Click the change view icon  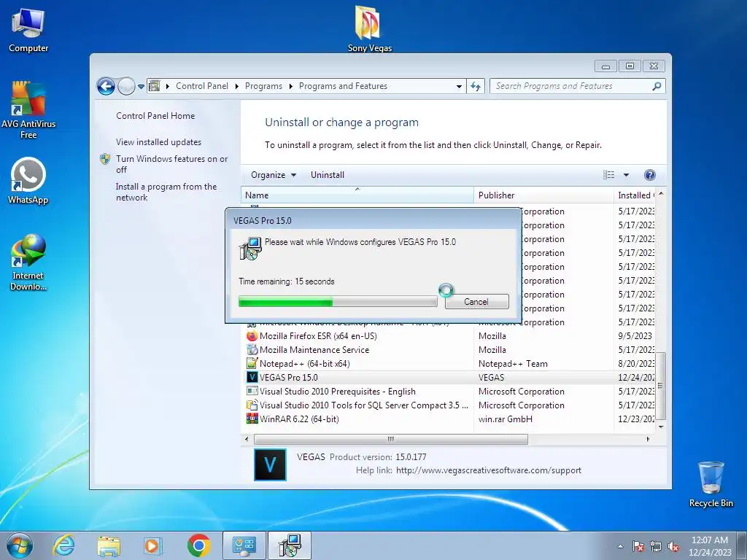[609, 175]
